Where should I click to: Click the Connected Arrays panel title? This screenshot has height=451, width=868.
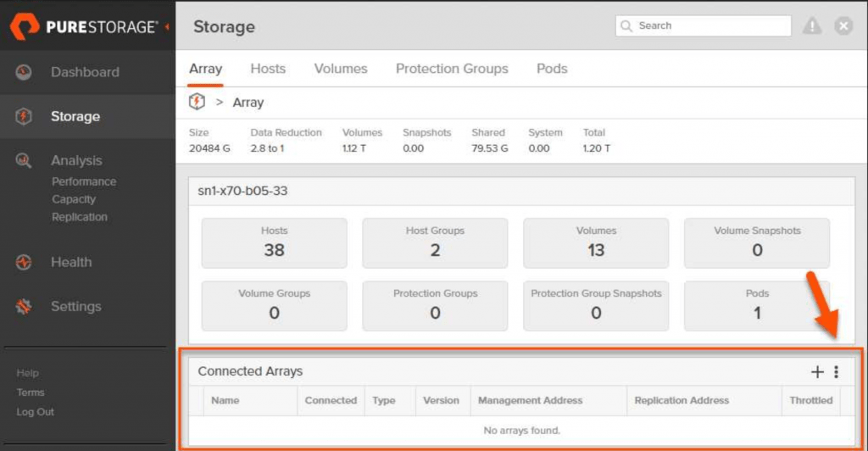coord(250,371)
